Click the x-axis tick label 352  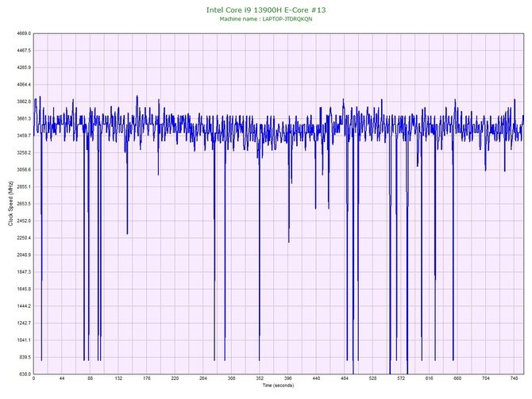(x=260, y=378)
